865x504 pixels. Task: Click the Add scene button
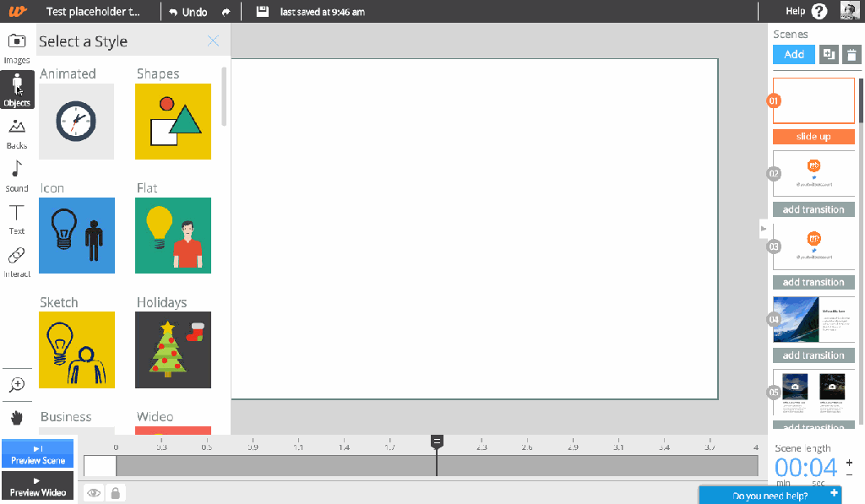pos(794,54)
